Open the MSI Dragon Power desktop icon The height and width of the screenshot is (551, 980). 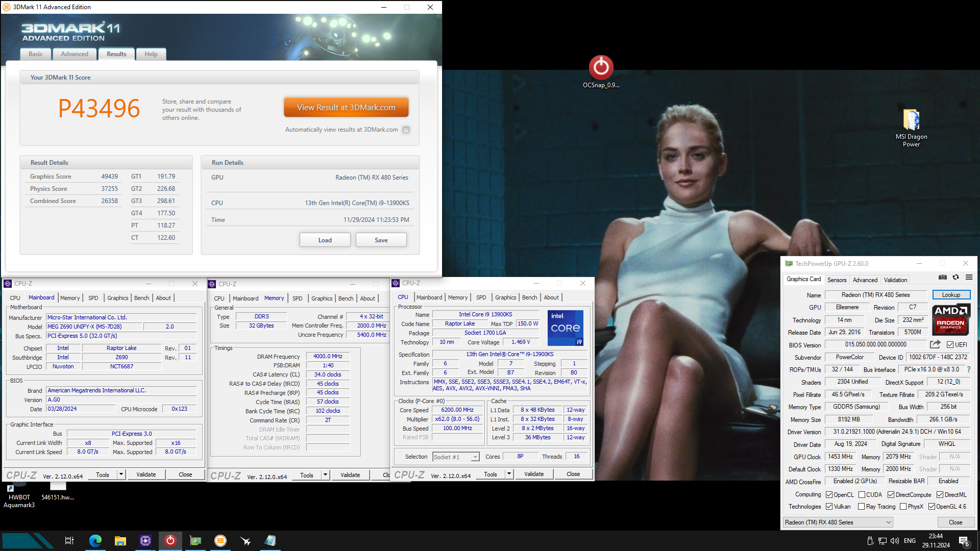click(x=911, y=128)
